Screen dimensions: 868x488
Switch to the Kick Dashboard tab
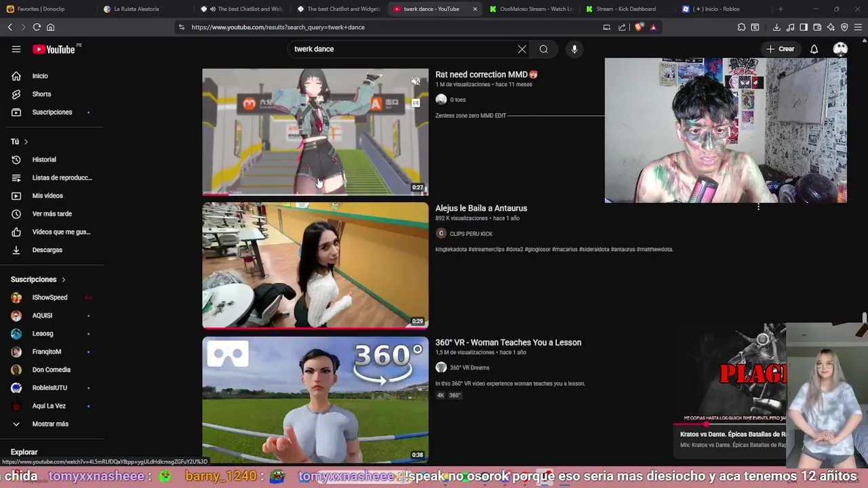click(627, 9)
